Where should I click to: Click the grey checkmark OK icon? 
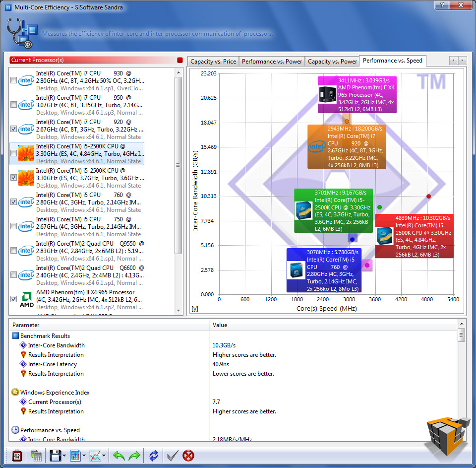click(x=173, y=456)
